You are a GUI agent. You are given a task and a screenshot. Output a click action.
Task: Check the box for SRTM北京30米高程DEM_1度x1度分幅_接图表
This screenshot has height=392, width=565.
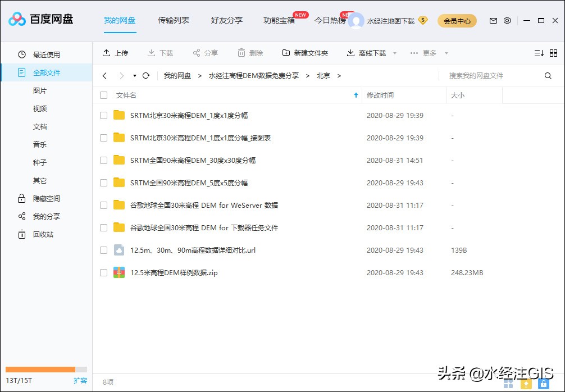click(x=104, y=138)
